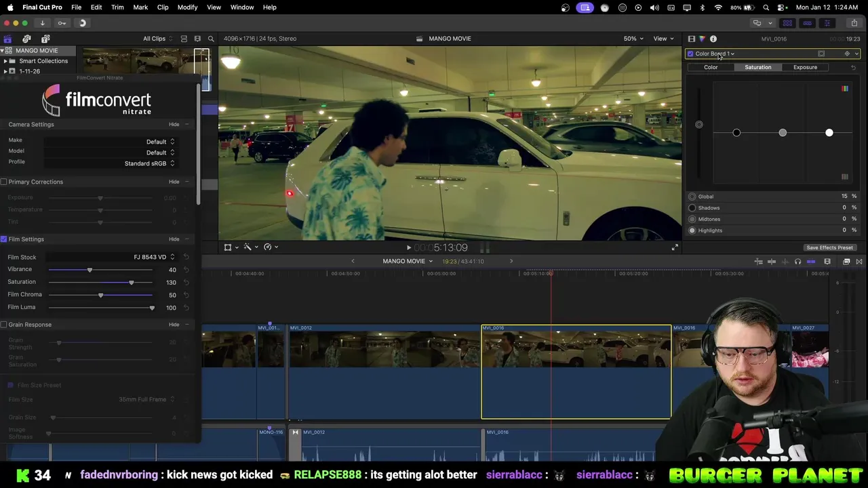Screen dimensions: 868x488
Task: Open the Trim menu
Action: click(x=117, y=7)
